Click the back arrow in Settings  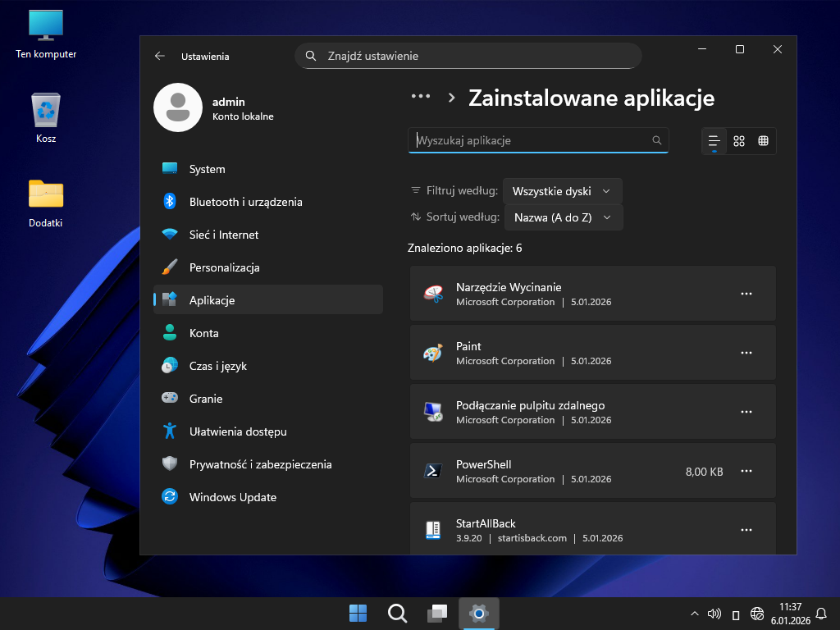coord(160,56)
